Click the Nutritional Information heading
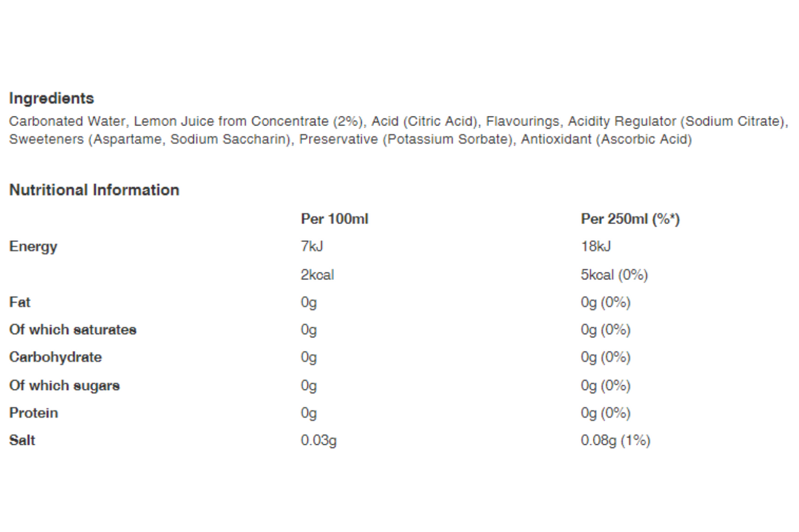799x532 pixels. tap(94, 190)
